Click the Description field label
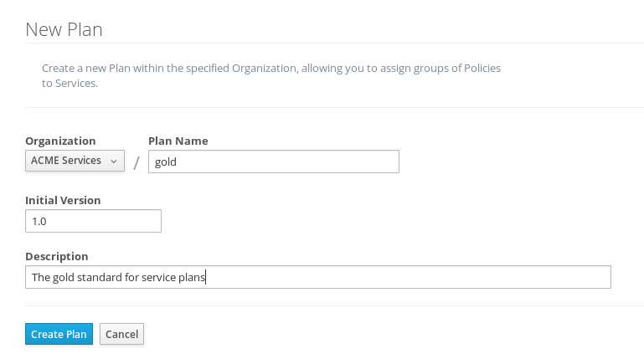This screenshot has width=644, height=359. click(x=57, y=256)
